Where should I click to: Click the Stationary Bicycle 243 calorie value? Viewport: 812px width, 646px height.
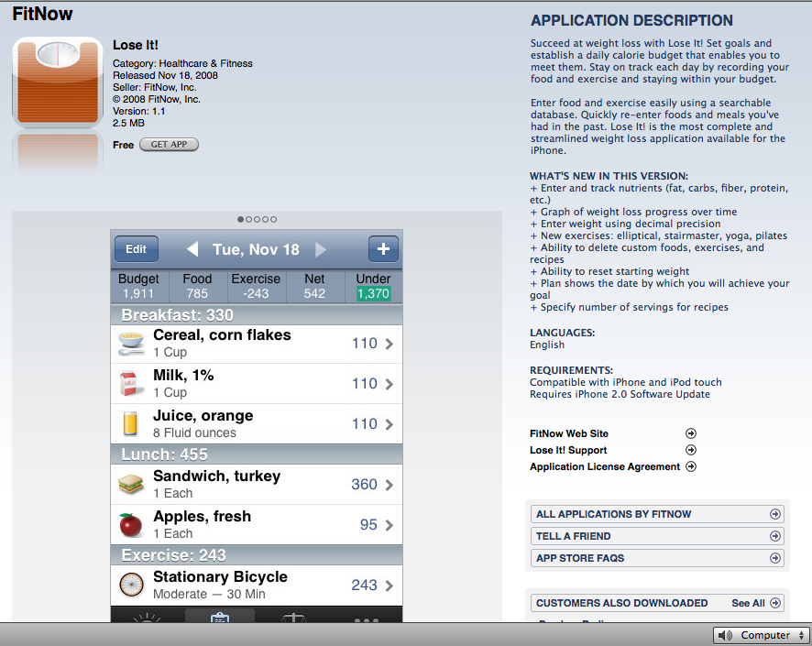click(364, 585)
